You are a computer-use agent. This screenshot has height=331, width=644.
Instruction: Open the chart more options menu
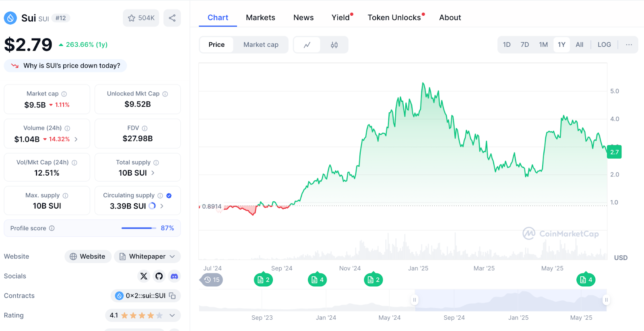click(x=629, y=45)
